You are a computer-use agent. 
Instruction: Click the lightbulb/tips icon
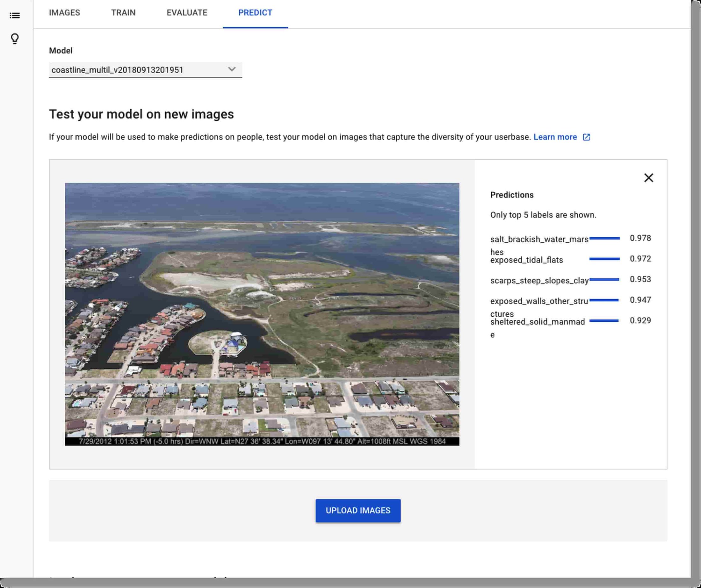(x=15, y=39)
